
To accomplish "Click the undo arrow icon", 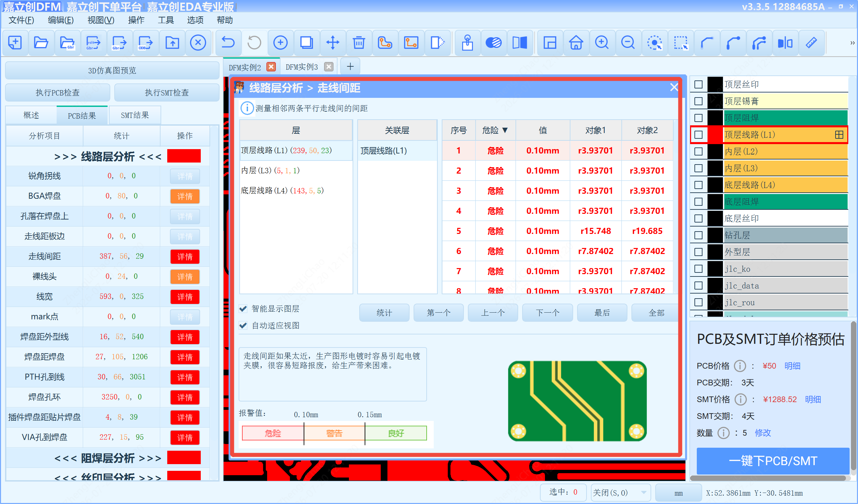I will [x=228, y=43].
